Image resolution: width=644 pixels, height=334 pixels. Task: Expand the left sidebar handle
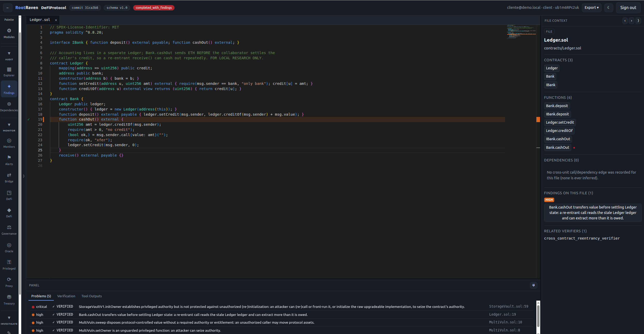pyautogui.click(x=24, y=176)
